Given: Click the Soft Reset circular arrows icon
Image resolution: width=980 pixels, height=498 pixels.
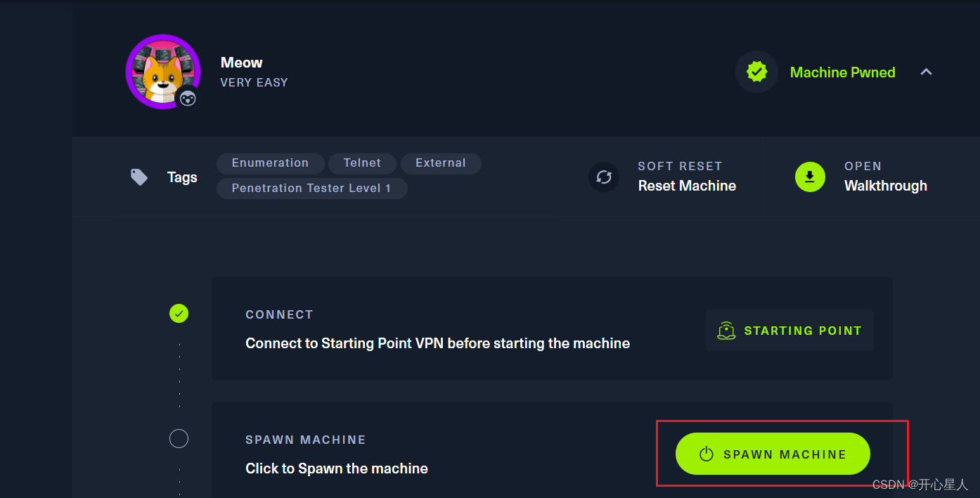Looking at the screenshot, I should pos(604,177).
